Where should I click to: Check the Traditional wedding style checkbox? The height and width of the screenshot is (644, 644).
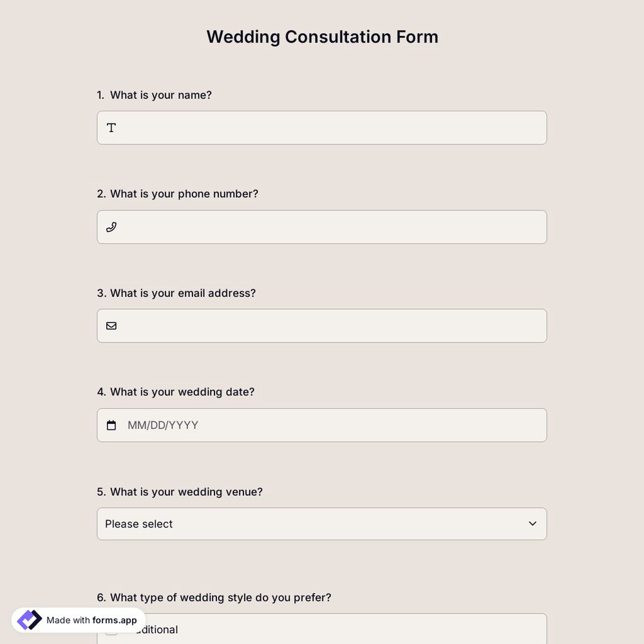pos(111,629)
